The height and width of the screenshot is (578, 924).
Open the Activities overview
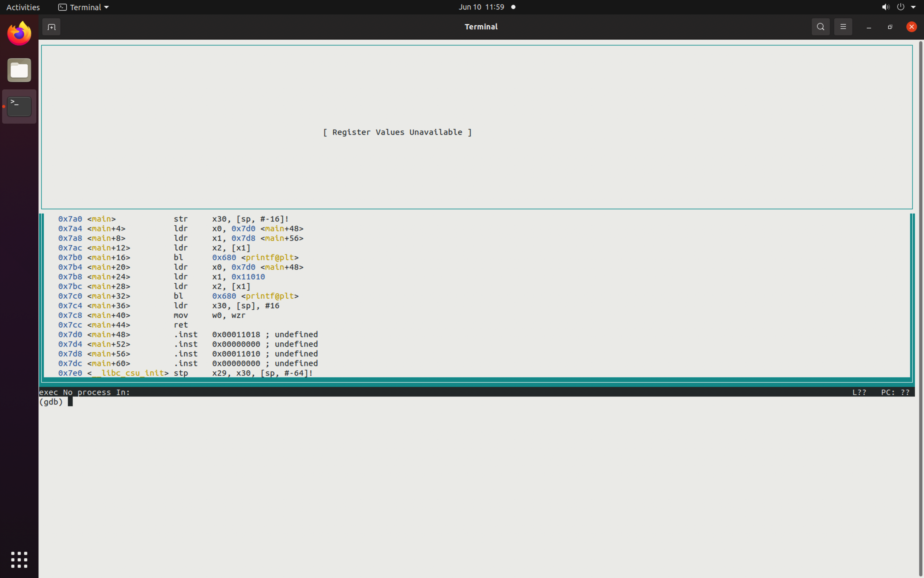click(23, 7)
